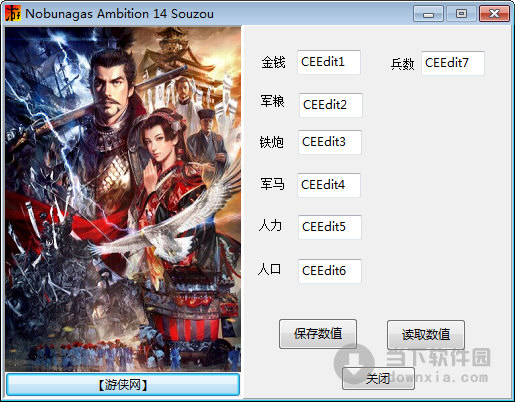
Task: Click the Nobunagas Ambition 14 Souzou title text
Action: coord(119,14)
